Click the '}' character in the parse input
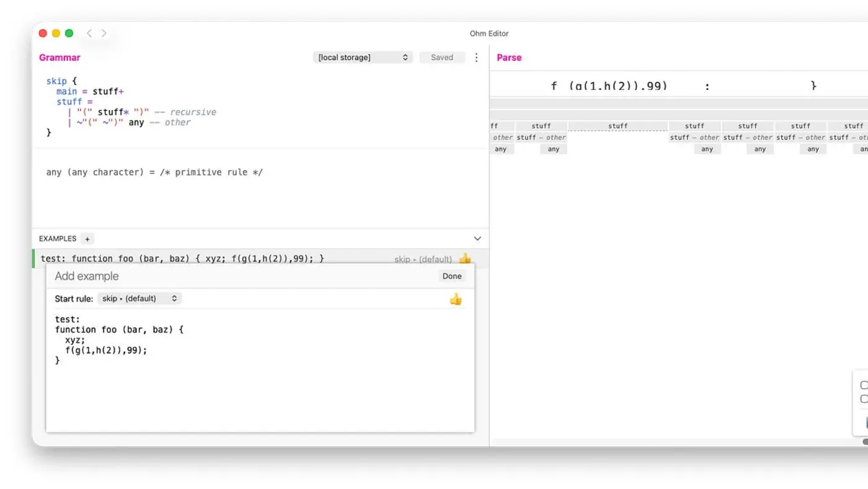Image resolution: width=868 pixels, height=489 pixels. (813, 86)
